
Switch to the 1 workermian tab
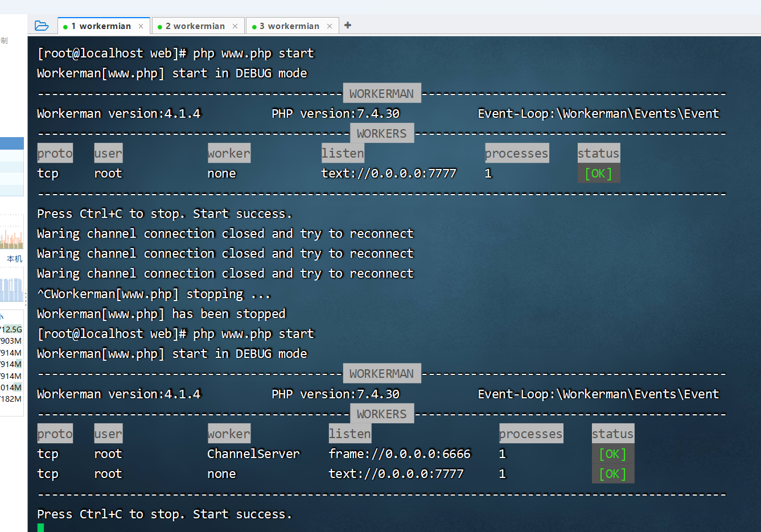(x=105, y=26)
